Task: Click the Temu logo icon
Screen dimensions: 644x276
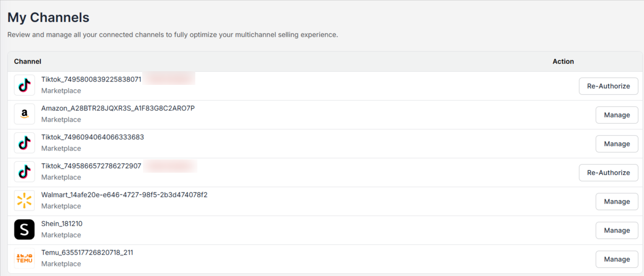Action: 24,258
